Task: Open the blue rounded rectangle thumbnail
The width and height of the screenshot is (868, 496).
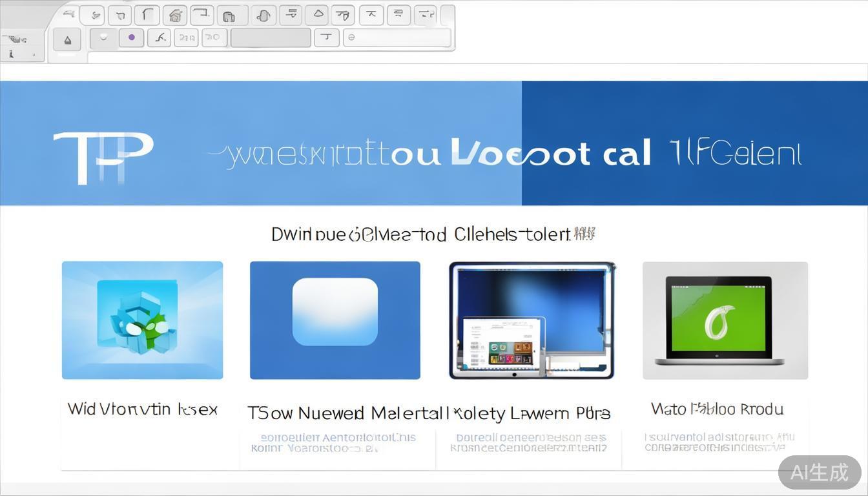Action: tap(335, 320)
